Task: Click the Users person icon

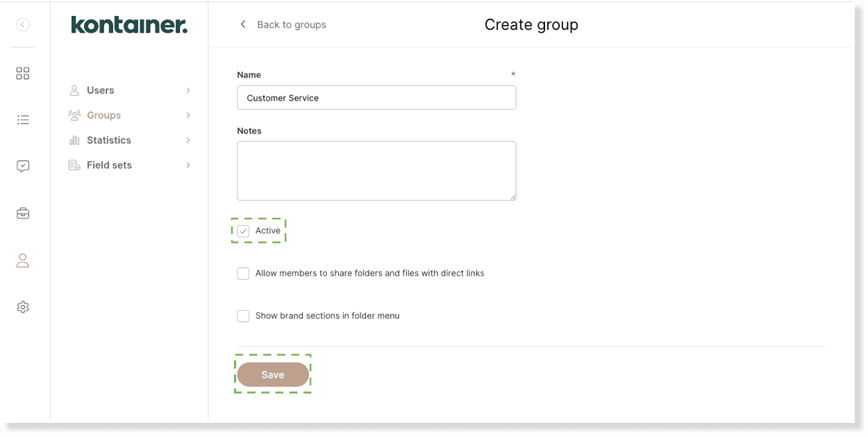Action: (74, 90)
